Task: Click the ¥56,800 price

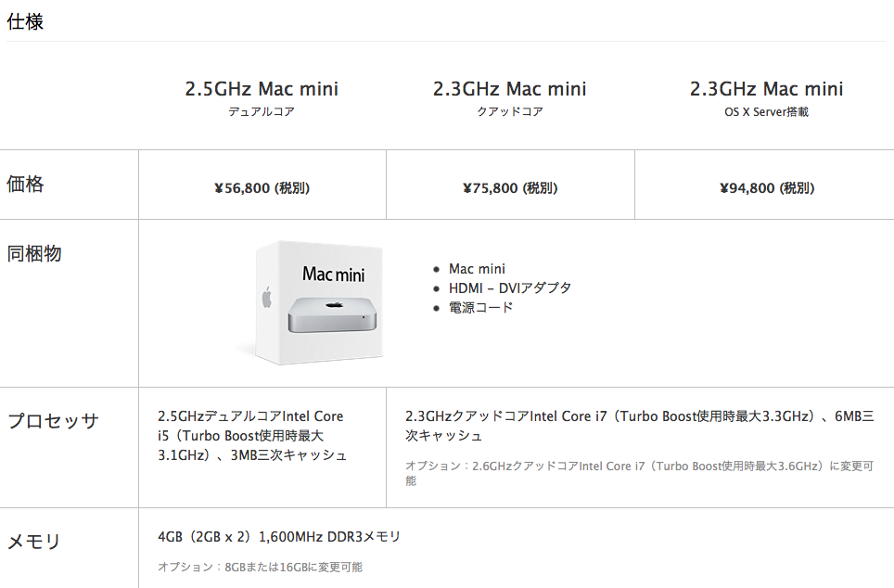Action: (x=262, y=187)
